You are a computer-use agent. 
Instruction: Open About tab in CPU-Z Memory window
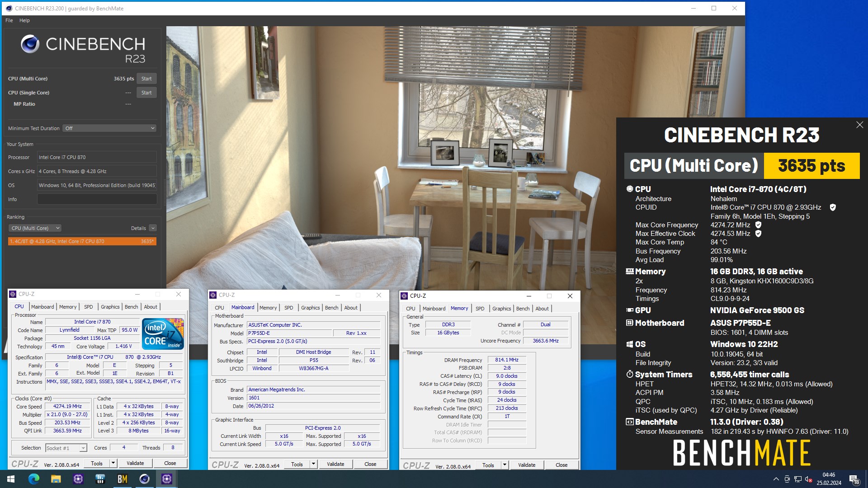click(542, 309)
